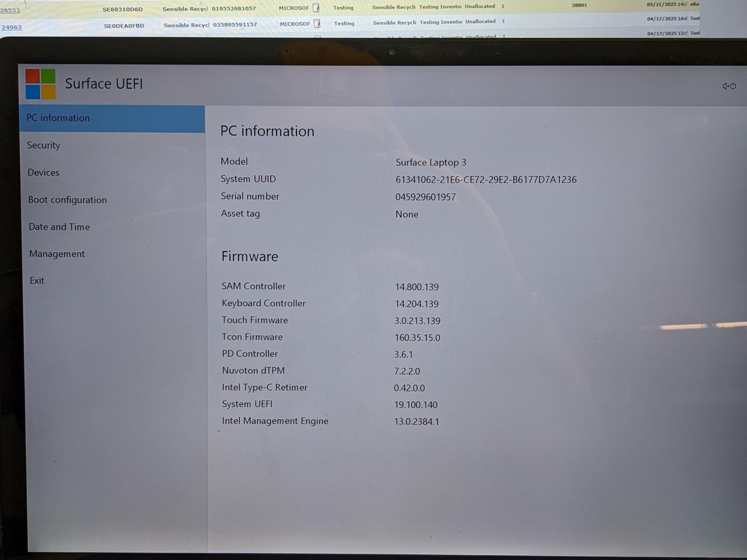
Task: Open the Management section
Action: coord(57,254)
